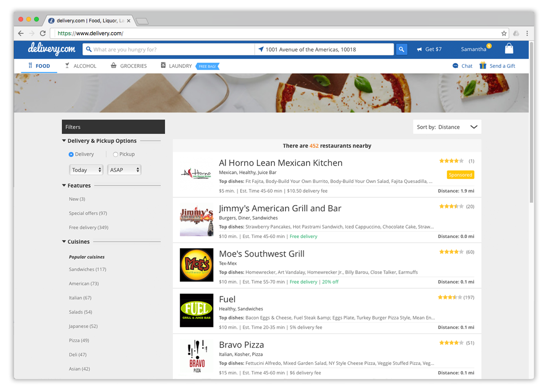
Task: Switch to the Alcohol tab
Action: coord(81,66)
